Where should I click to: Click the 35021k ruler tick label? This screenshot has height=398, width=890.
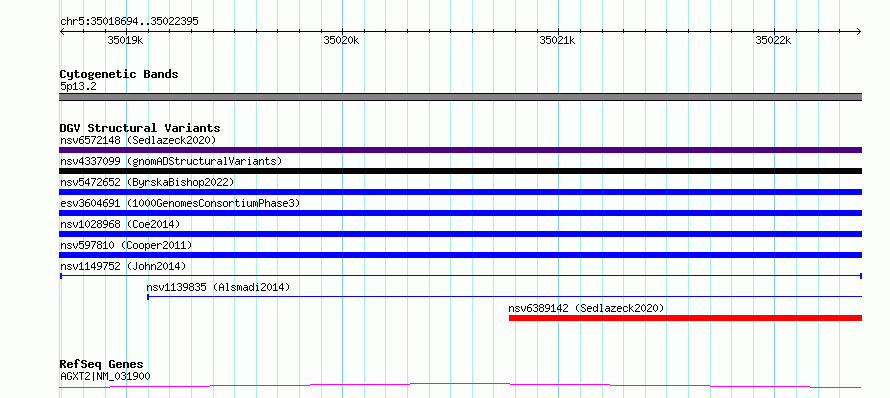point(557,41)
